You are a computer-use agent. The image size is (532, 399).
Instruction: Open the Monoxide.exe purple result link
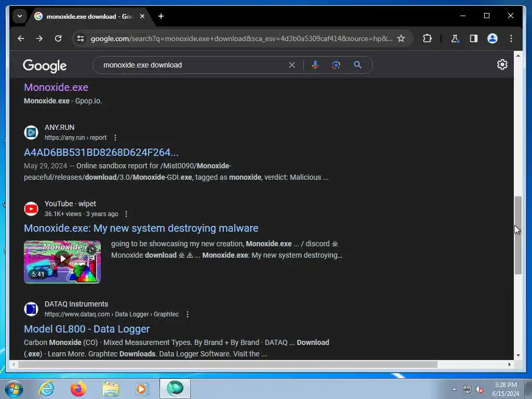[x=56, y=87]
